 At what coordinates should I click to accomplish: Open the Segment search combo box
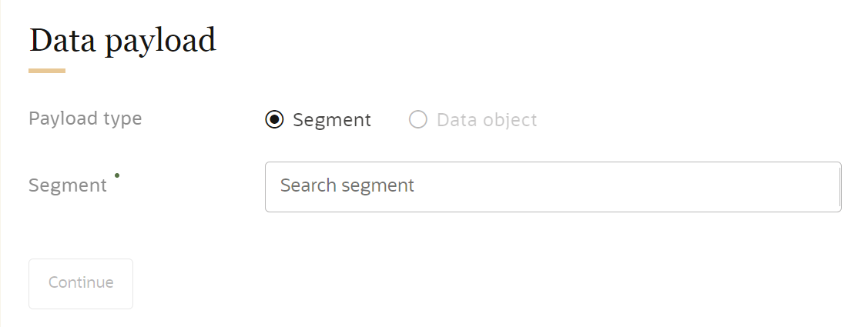pos(552,186)
